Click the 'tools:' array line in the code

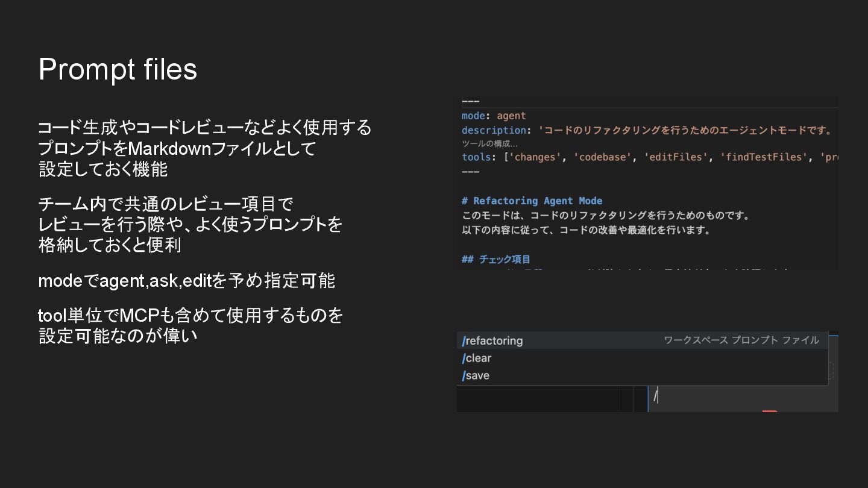(650, 157)
